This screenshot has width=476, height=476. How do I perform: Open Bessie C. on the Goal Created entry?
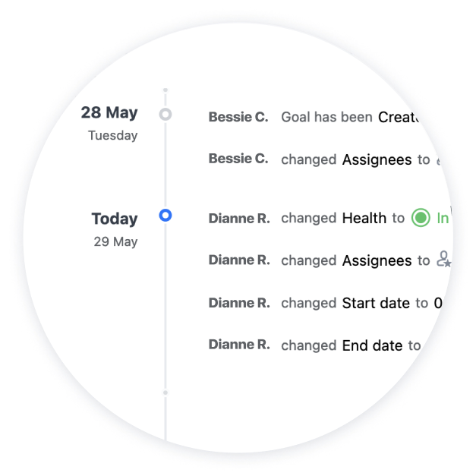pyautogui.click(x=238, y=117)
